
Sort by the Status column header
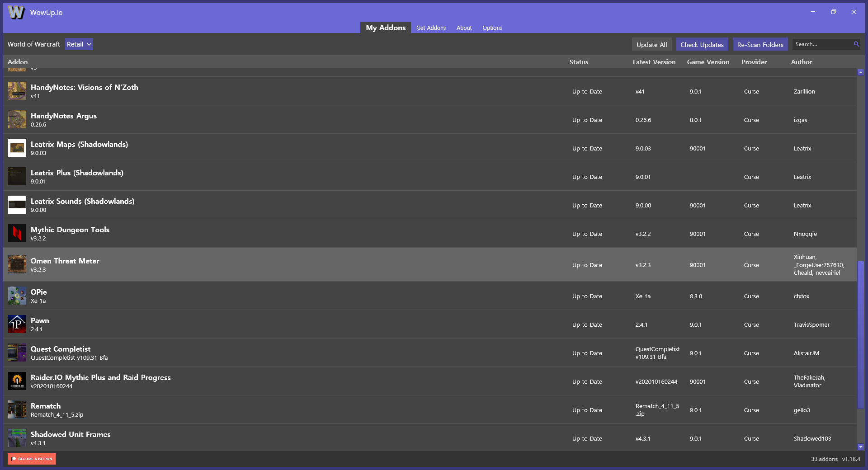click(x=579, y=62)
